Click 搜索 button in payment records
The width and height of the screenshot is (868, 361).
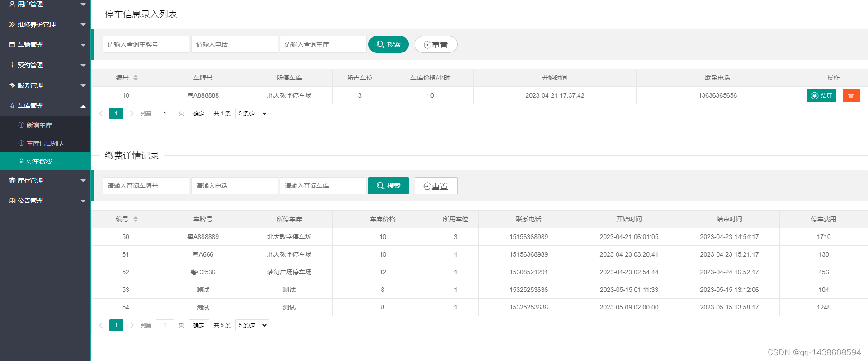[388, 186]
